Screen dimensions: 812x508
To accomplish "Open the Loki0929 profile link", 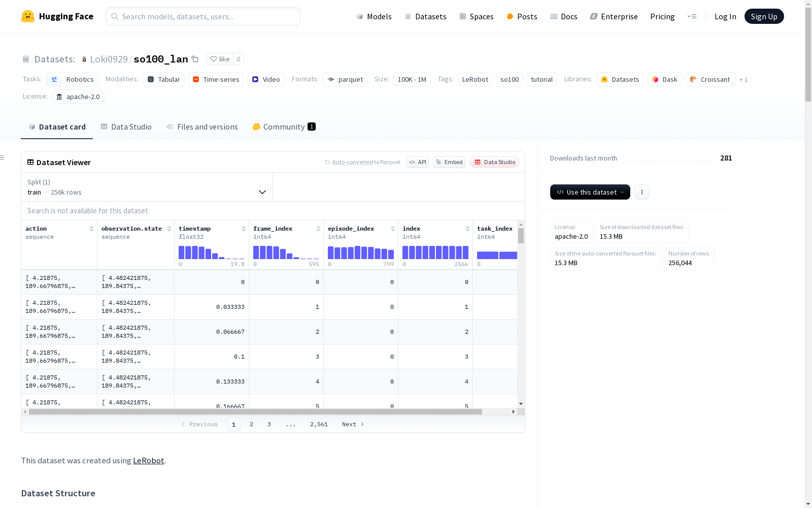I will (x=109, y=59).
